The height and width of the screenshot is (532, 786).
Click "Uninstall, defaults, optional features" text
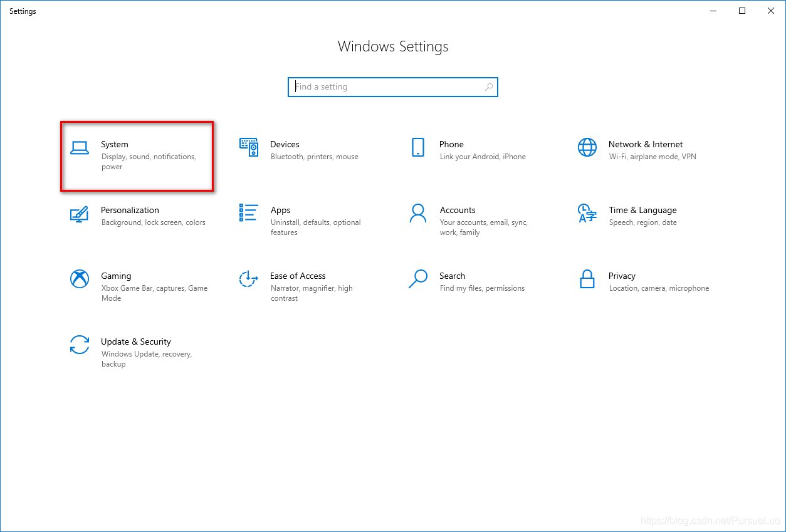click(x=316, y=227)
